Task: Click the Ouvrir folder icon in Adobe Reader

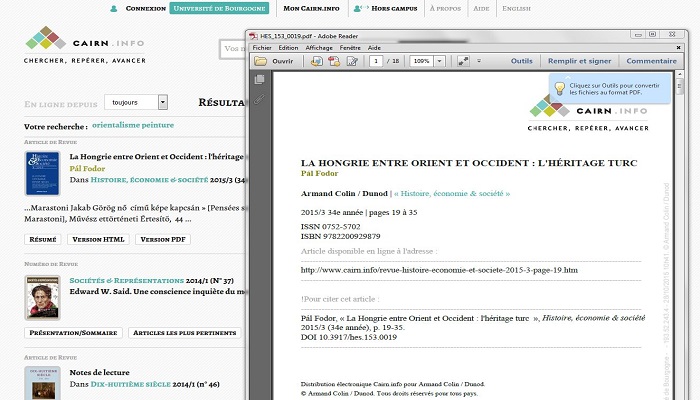Action: point(262,61)
